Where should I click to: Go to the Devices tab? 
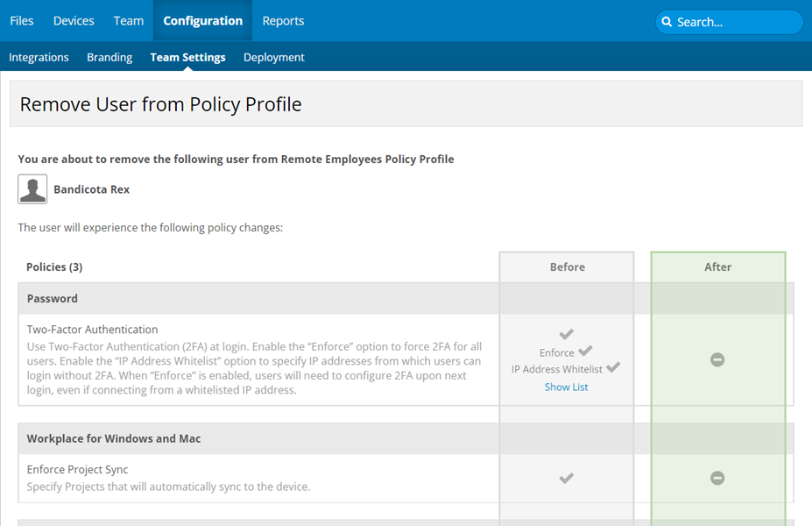[74, 21]
